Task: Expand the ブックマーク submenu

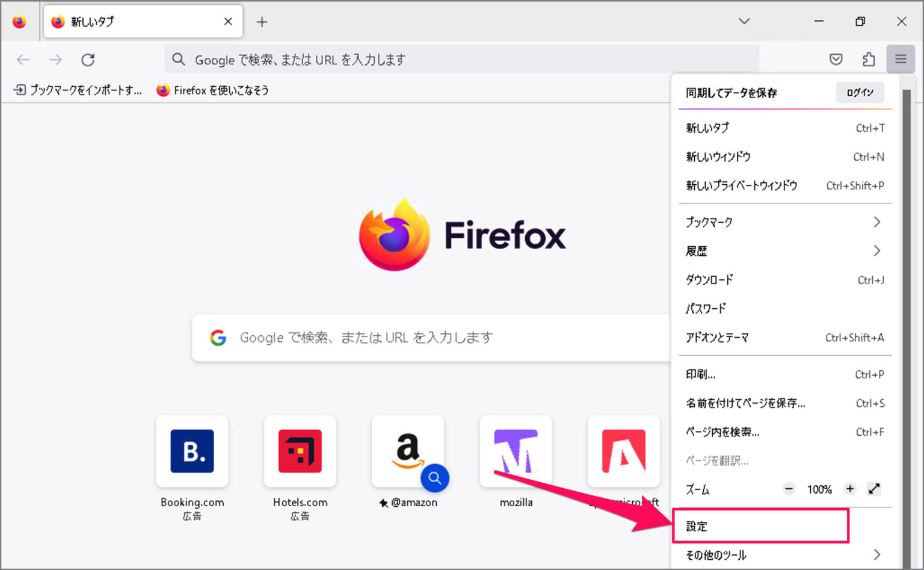Action: tap(784, 222)
